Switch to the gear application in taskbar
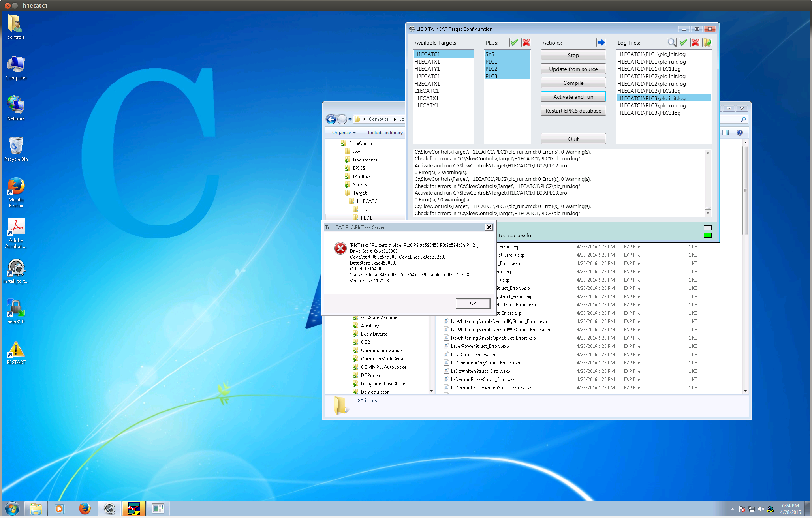 pos(109,509)
